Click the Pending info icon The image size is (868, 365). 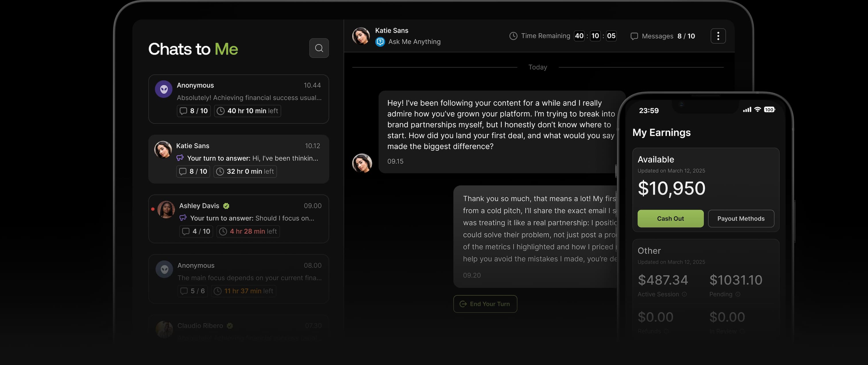click(738, 294)
